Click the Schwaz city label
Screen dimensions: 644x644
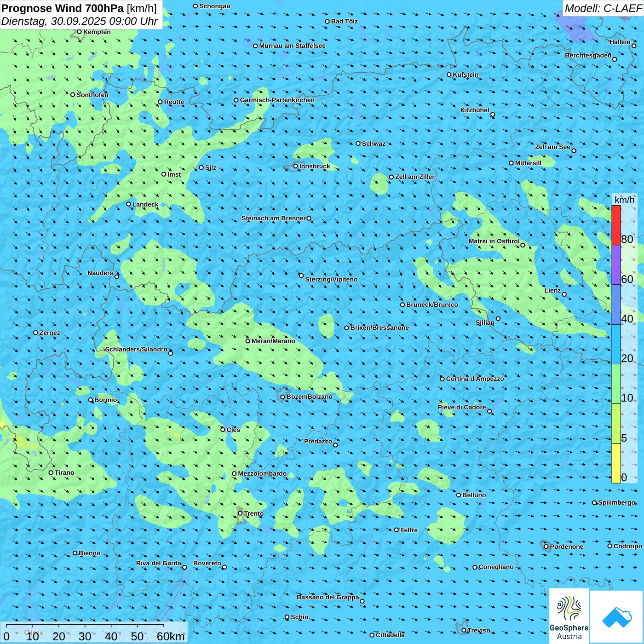[374, 144]
